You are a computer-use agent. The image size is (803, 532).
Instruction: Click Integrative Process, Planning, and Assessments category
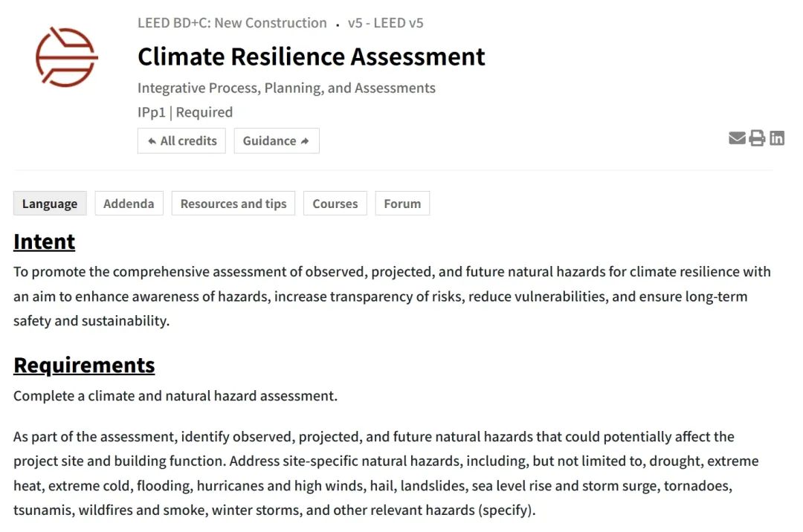(x=286, y=88)
